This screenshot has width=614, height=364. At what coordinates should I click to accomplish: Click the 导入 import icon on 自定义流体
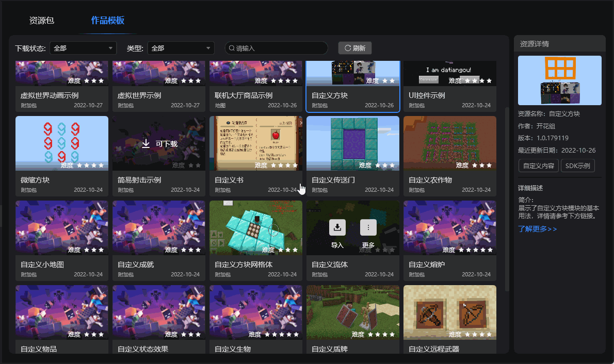337,227
